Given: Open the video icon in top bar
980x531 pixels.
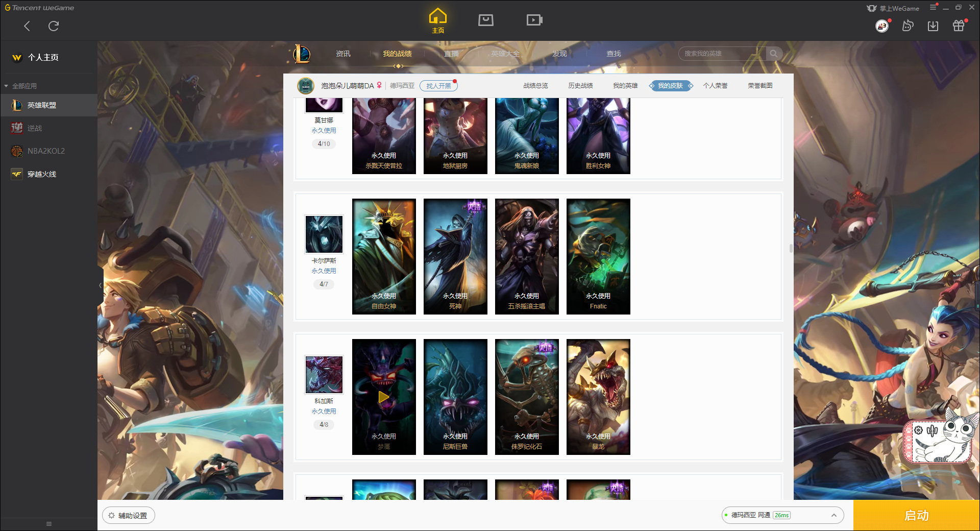Looking at the screenshot, I should tap(534, 20).
